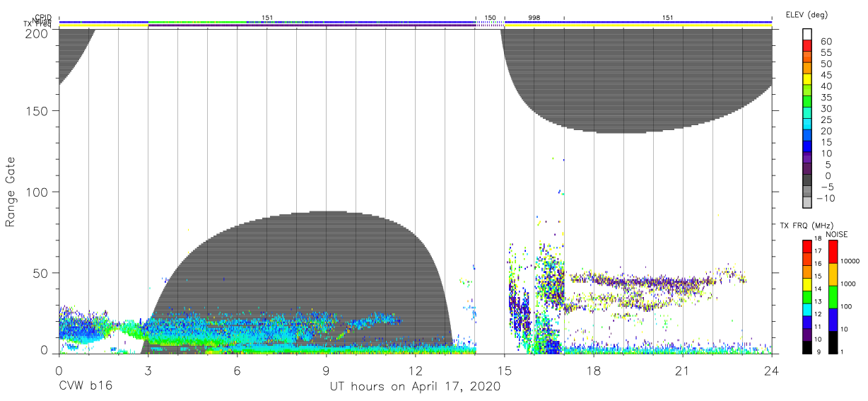Click the 'UT hours on April 17, 2020' axis title
This screenshot has width=868, height=401.
click(x=415, y=387)
